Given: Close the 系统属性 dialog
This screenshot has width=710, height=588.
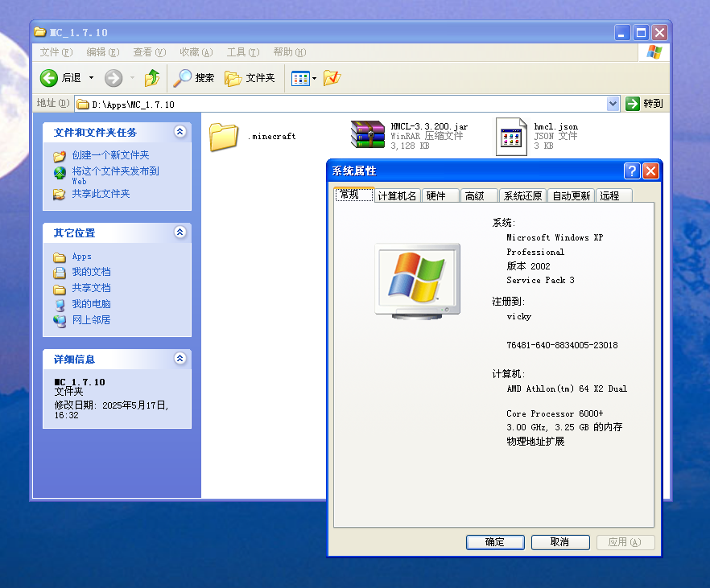Looking at the screenshot, I should [x=650, y=171].
